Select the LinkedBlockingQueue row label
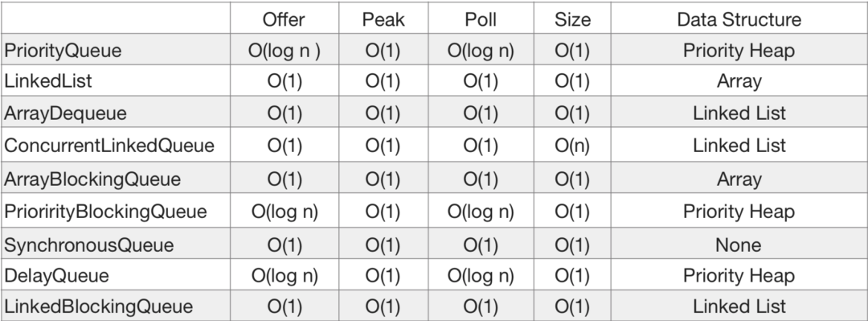Viewport: 868px width, 321px height. tap(99, 306)
